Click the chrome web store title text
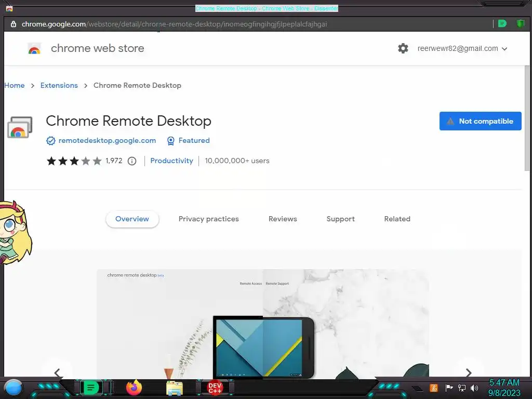The height and width of the screenshot is (399, 532). coord(97,48)
